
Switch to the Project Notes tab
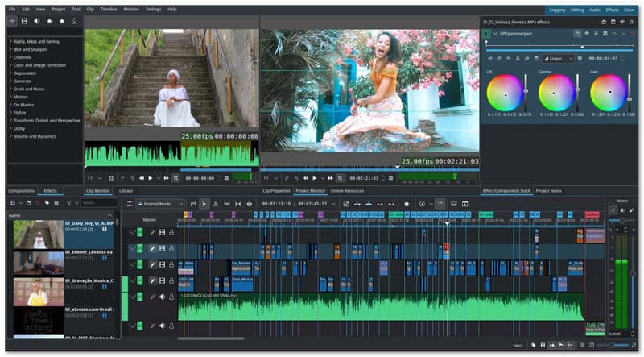pyautogui.click(x=549, y=191)
